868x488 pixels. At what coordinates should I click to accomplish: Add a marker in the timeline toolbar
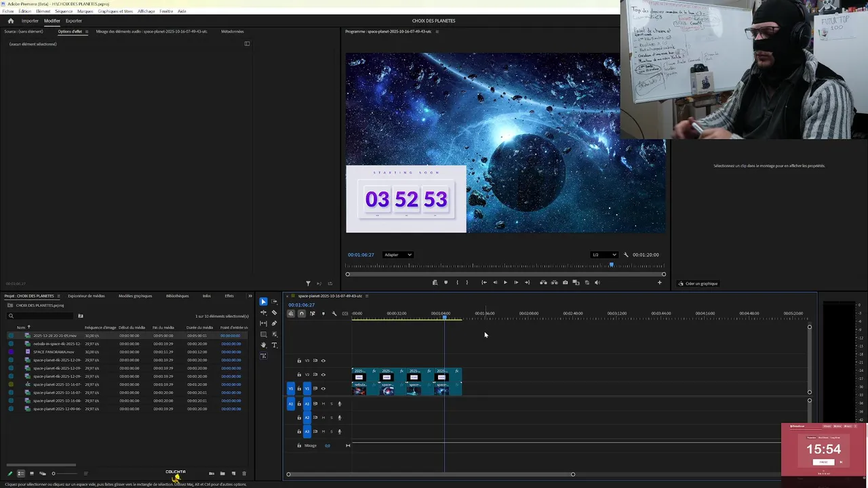point(323,313)
